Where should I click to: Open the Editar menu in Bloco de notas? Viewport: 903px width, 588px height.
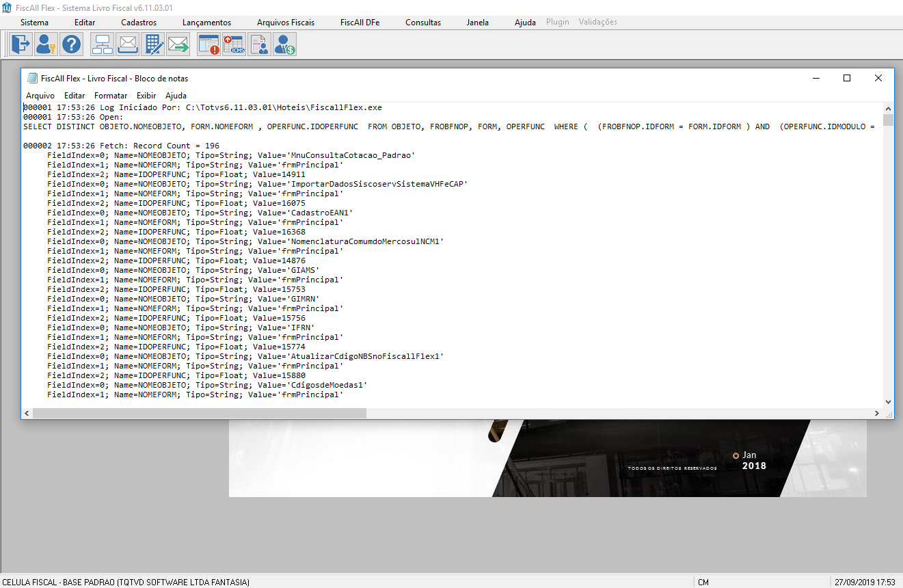click(x=75, y=96)
